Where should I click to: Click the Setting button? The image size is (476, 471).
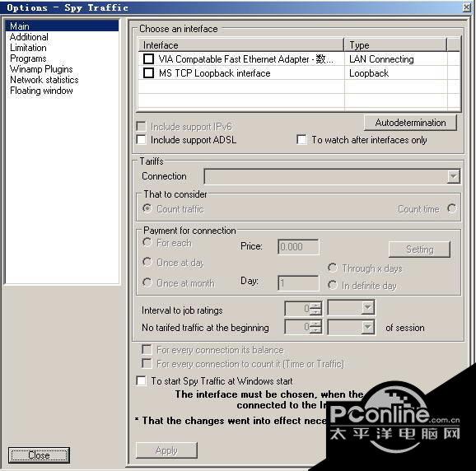tap(419, 249)
